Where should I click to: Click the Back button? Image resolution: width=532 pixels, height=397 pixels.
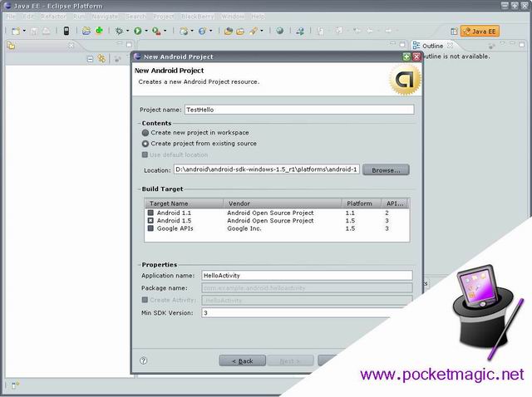click(242, 360)
